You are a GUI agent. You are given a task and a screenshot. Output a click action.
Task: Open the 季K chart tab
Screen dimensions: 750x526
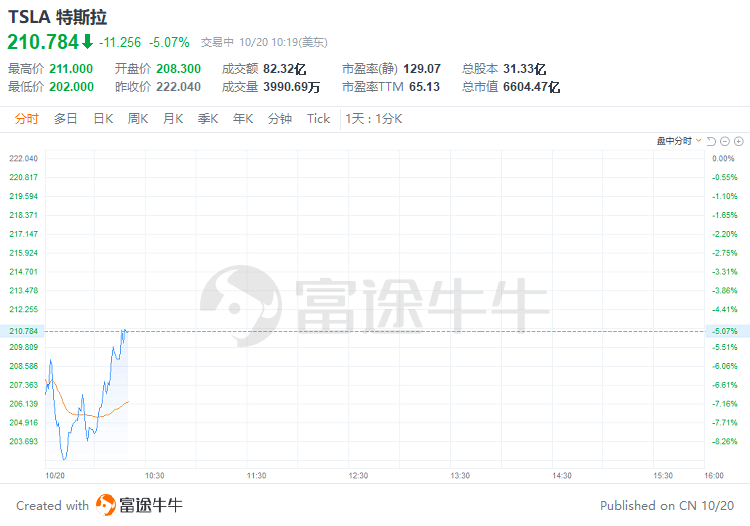[x=208, y=119]
